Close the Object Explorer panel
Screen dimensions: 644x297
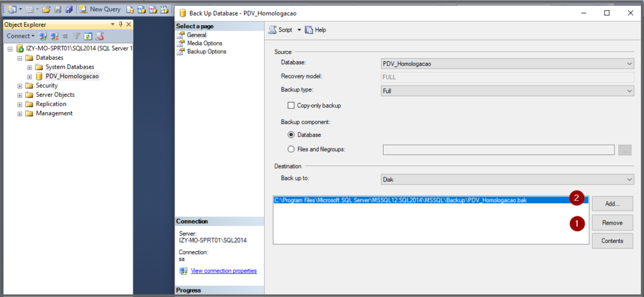(x=128, y=25)
